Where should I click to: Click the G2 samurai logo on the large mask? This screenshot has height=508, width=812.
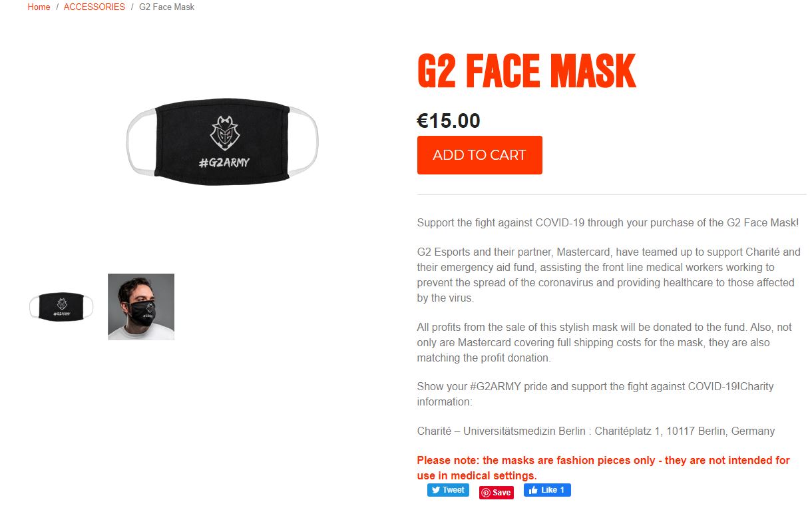(224, 132)
